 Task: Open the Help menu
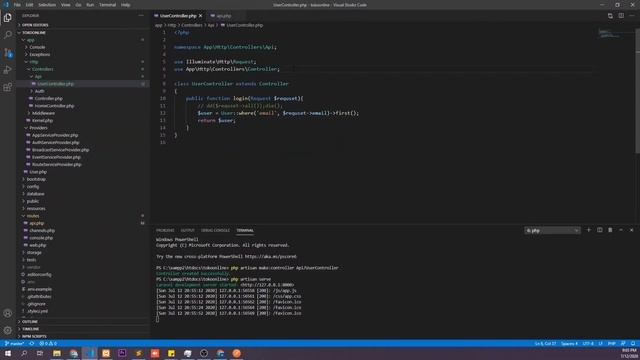tap(125, 5)
